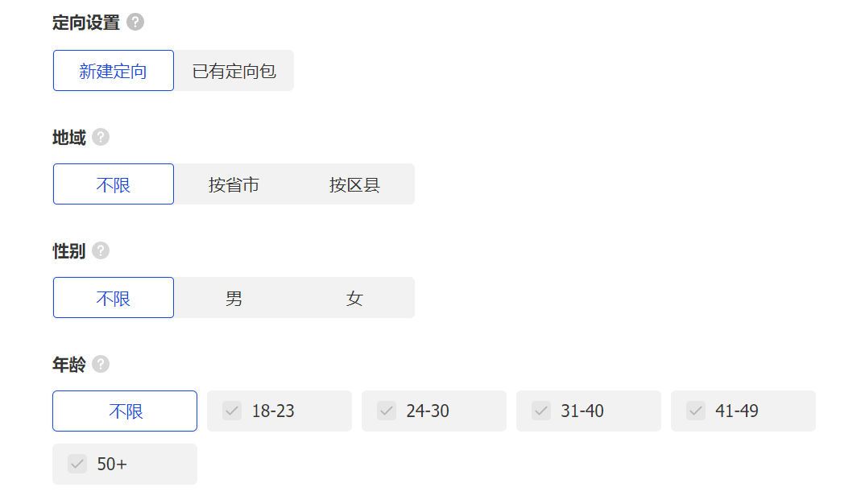Click question mark icon beside 性别
This screenshot has width=861, height=504.
tap(100, 251)
